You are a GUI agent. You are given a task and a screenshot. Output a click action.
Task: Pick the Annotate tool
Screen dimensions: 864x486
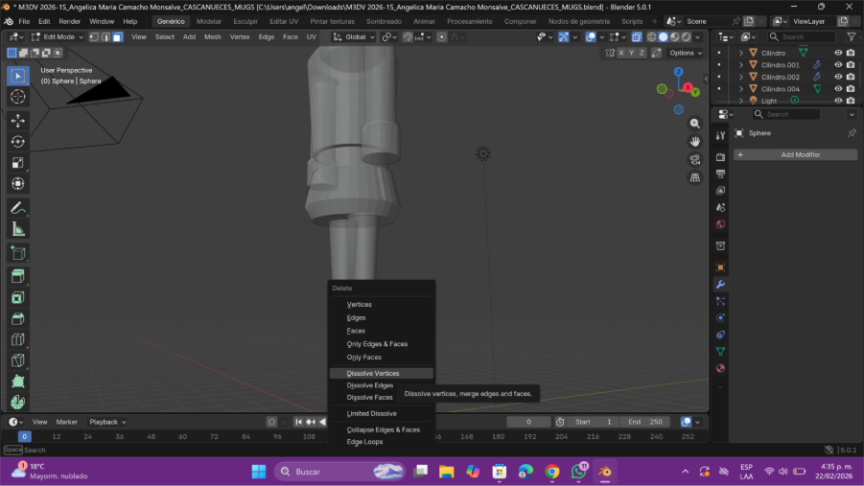[18, 208]
